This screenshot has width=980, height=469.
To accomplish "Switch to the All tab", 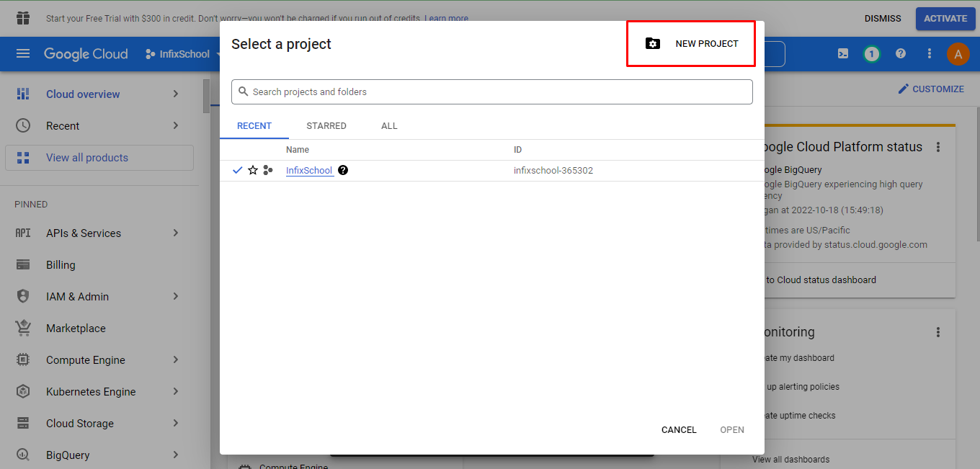I will (x=389, y=125).
